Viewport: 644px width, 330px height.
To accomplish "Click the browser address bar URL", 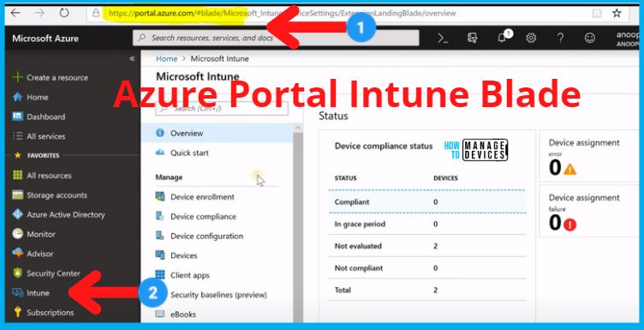I will pos(282,13).
